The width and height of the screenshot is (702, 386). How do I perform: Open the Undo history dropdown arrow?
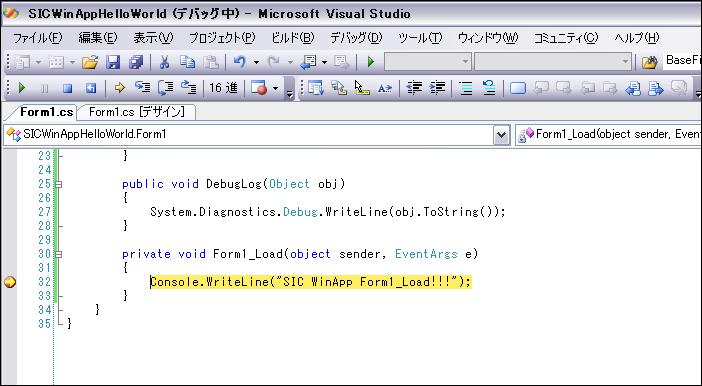point(256,62)
